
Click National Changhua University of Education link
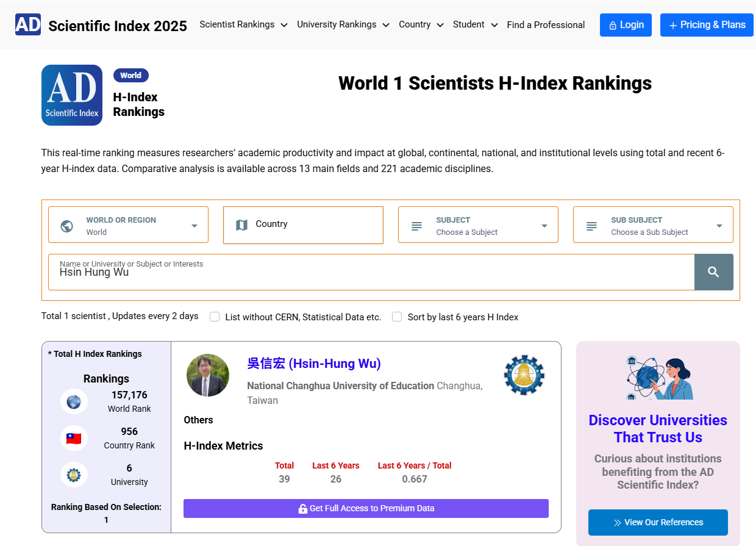[x=341, y=386]
